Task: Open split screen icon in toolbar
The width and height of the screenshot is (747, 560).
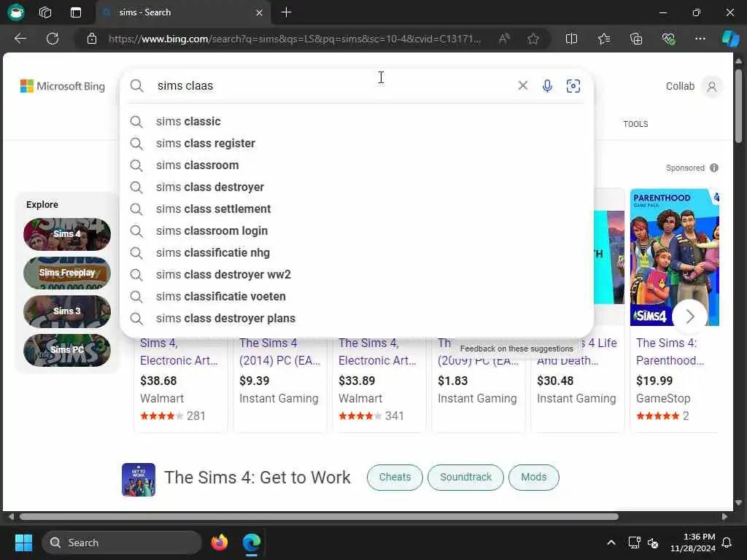Action: [x=571, y=39]
